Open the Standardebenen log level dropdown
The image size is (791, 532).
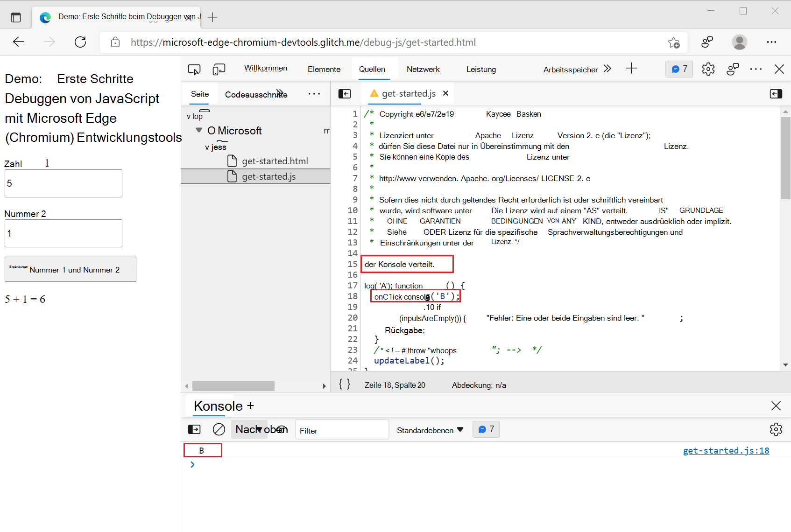click(429, 429)
